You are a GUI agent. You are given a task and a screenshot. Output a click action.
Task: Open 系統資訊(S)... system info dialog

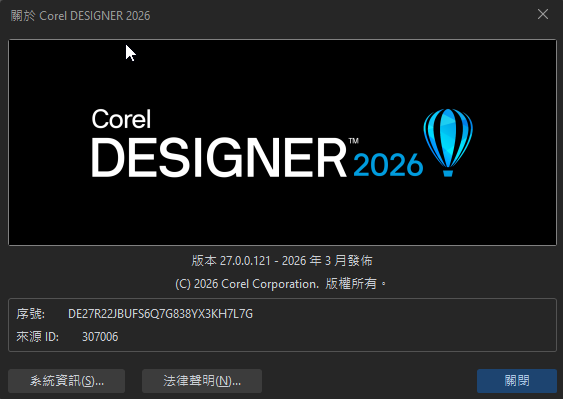(66, 381)
